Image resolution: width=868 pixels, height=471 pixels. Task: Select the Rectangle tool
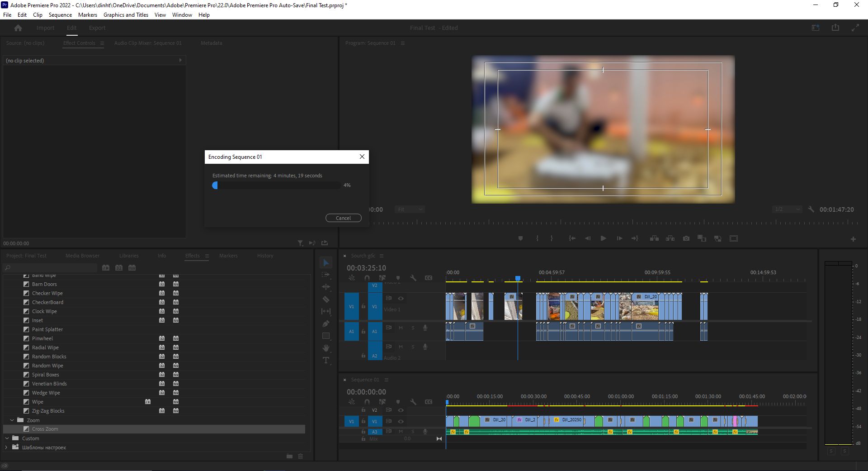coord(326,336)
